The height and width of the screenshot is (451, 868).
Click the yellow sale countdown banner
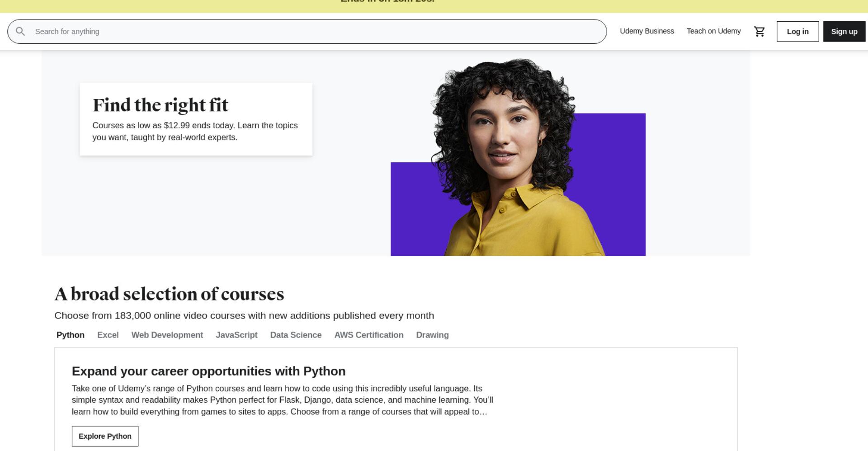pos(434,6)
